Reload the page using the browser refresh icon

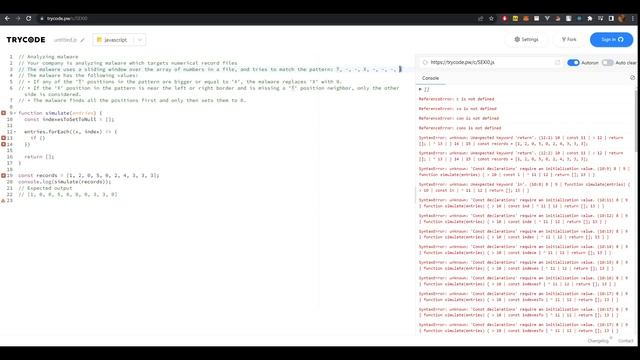click(29, 18)
